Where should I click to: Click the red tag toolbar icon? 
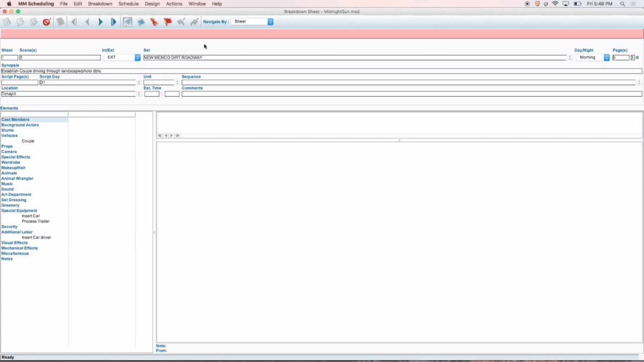point(154,22)
